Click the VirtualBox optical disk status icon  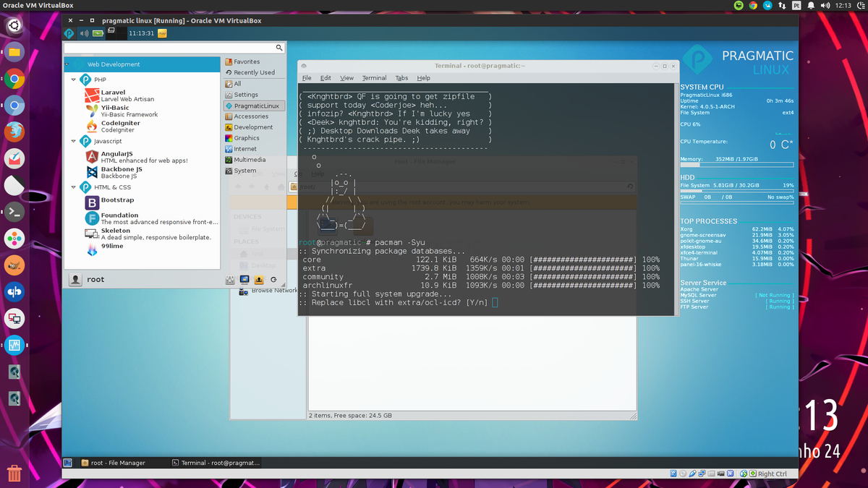coord(683,474)
